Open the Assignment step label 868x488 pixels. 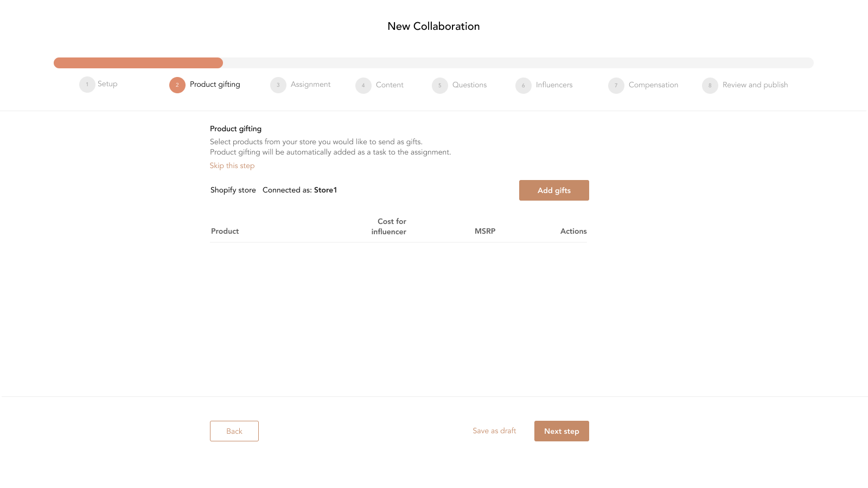pos(310,85)
